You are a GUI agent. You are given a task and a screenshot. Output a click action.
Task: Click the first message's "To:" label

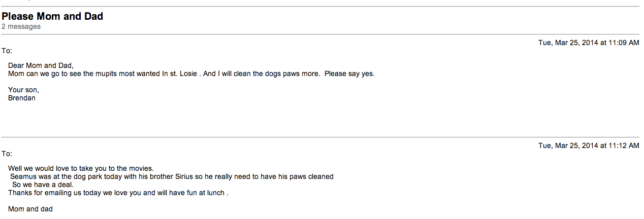tap(7, 51)
